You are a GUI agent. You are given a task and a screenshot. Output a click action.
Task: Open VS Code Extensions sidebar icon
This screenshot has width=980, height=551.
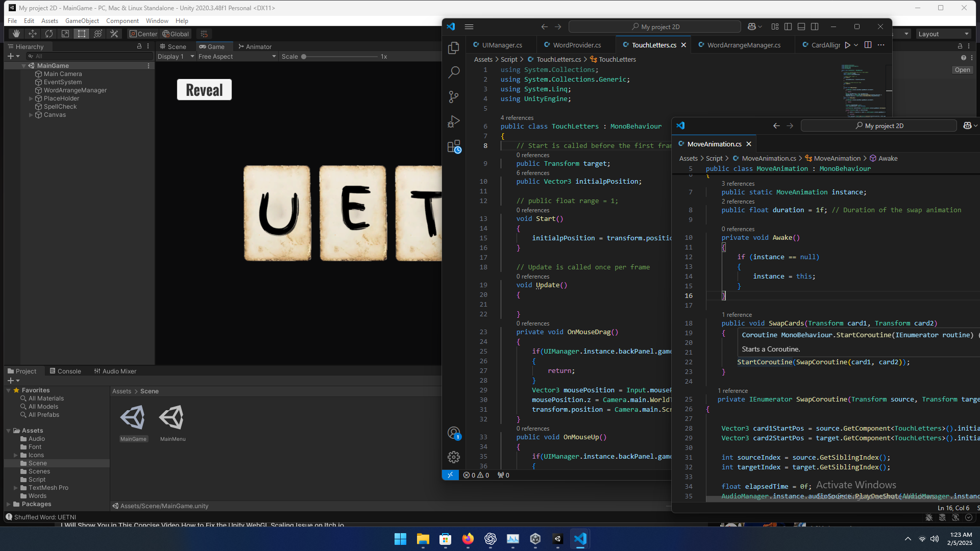tap(453, 147)
